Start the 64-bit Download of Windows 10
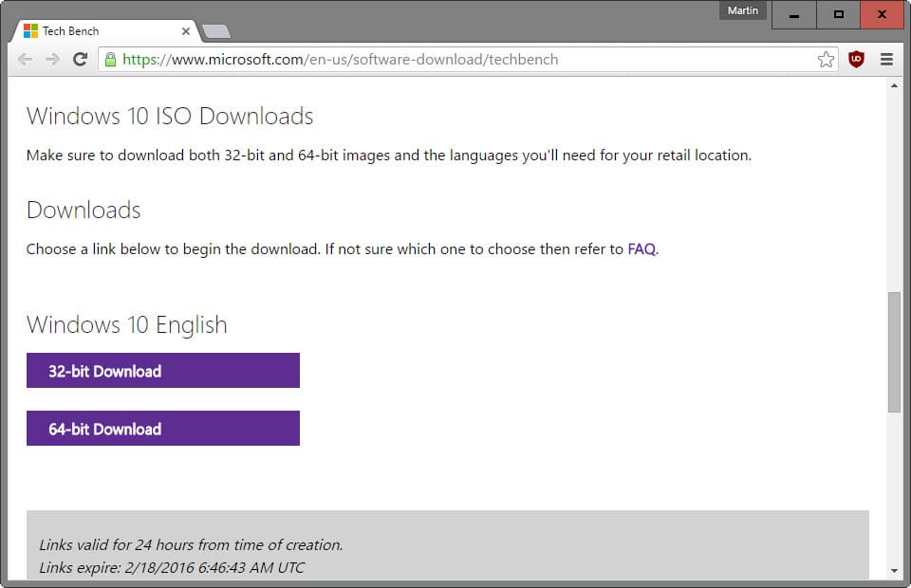 click(x=162, y=428)
